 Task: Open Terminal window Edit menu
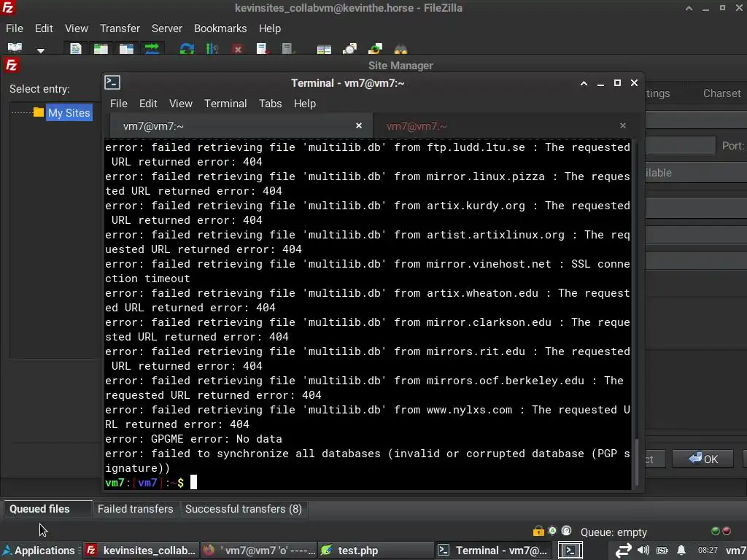tap(148, 104)
